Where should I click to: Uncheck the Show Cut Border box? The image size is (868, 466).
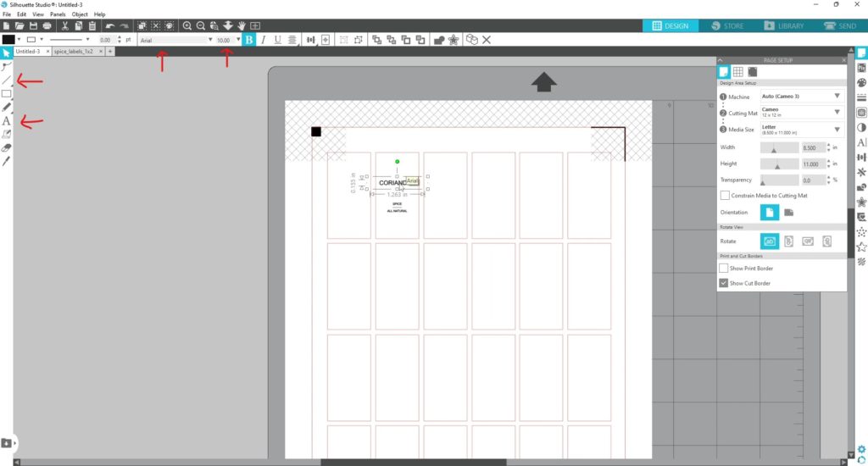point(724,283)
